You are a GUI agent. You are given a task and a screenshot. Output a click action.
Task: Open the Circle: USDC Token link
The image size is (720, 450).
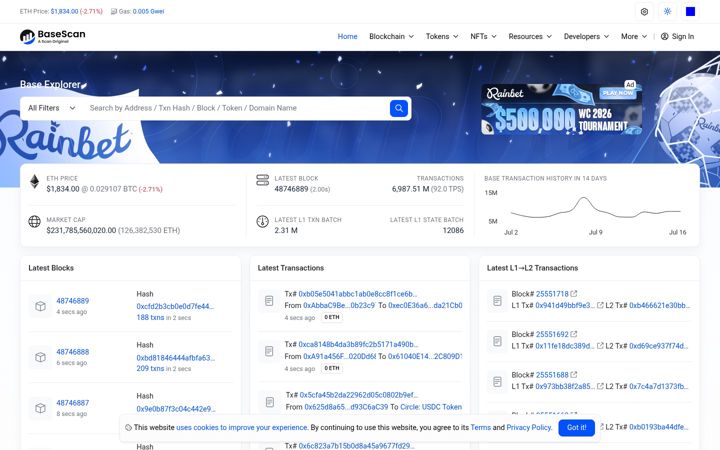tap(431, 407)
